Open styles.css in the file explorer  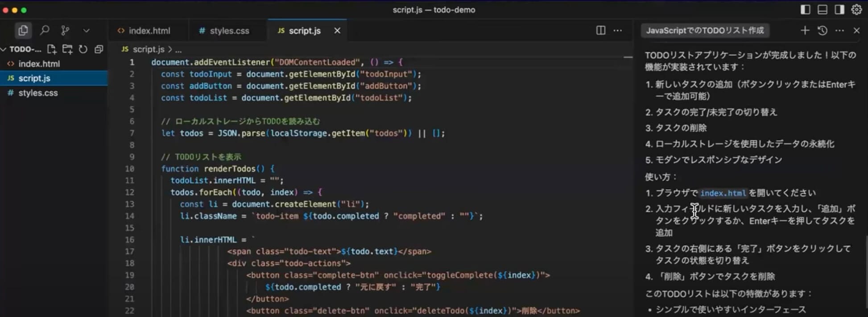(x=38, y=93)
